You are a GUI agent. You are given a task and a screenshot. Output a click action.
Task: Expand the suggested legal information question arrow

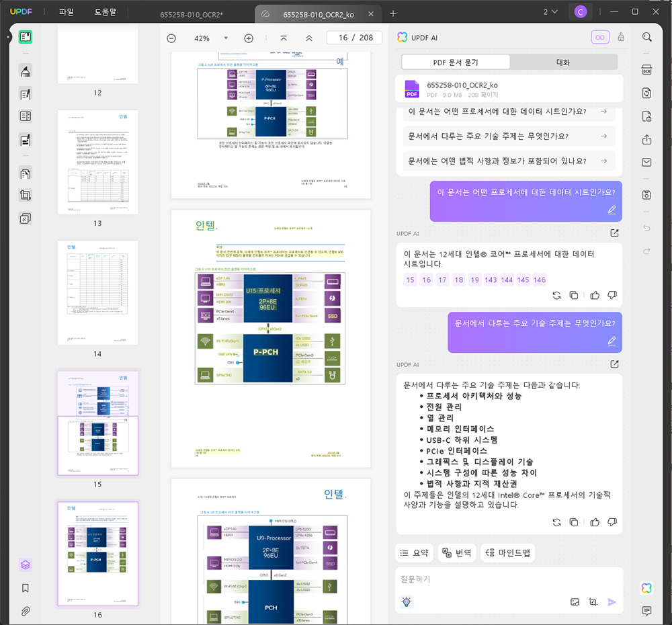coord(603,161)
